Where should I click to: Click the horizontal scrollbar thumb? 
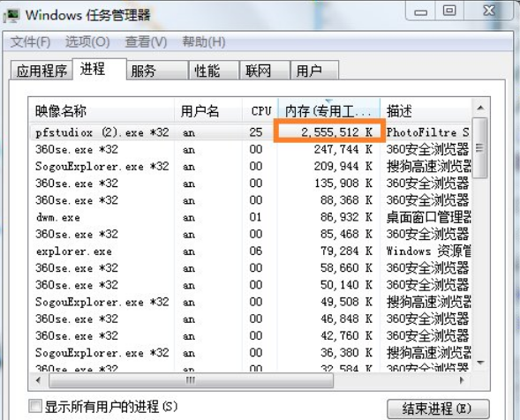coord(191,380)
